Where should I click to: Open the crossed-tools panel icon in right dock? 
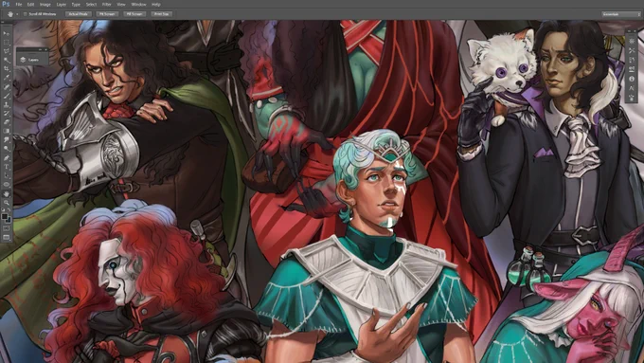click(x=632, y=50)
